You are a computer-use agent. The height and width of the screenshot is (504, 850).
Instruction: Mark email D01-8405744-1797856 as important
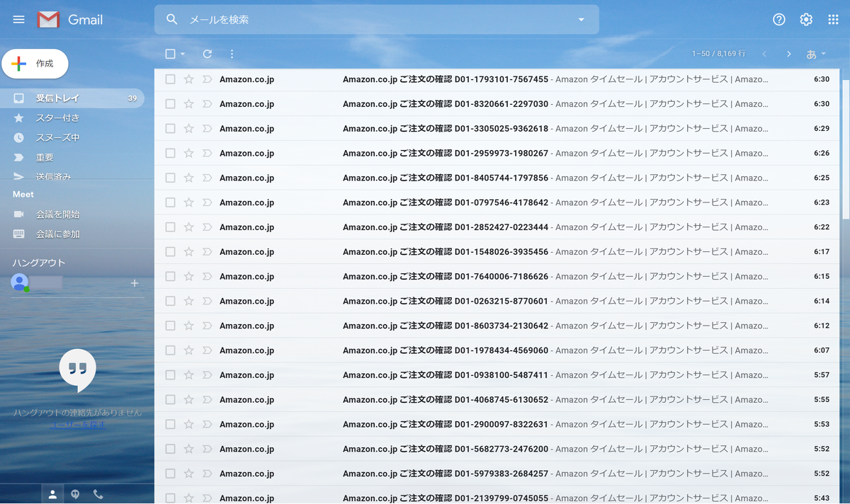point(207,178)
